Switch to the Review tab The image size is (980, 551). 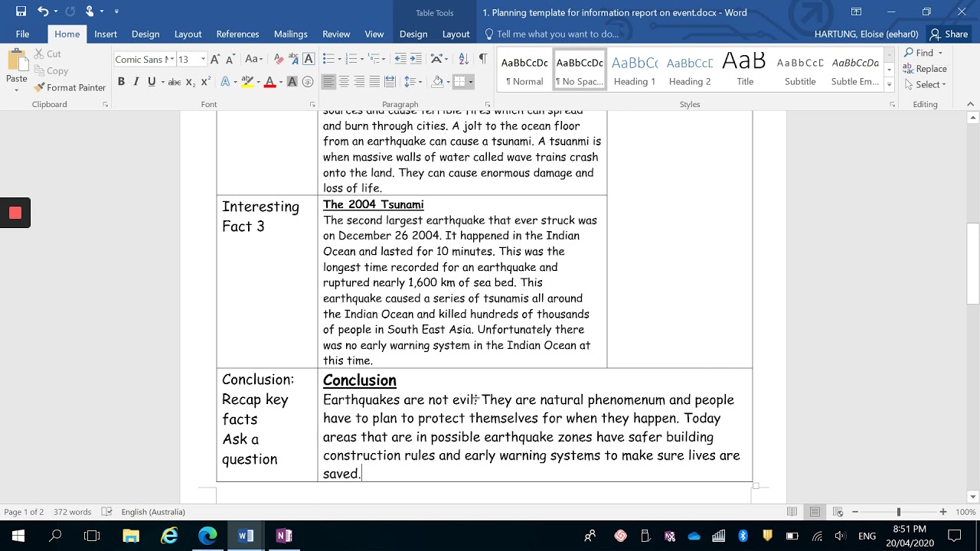(x=336, y=34)
